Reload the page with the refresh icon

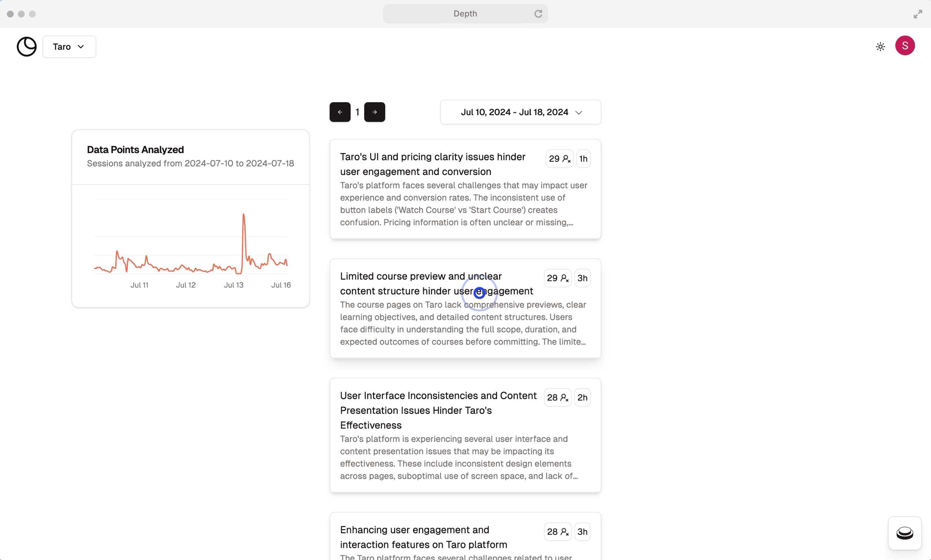pos(538,14)
